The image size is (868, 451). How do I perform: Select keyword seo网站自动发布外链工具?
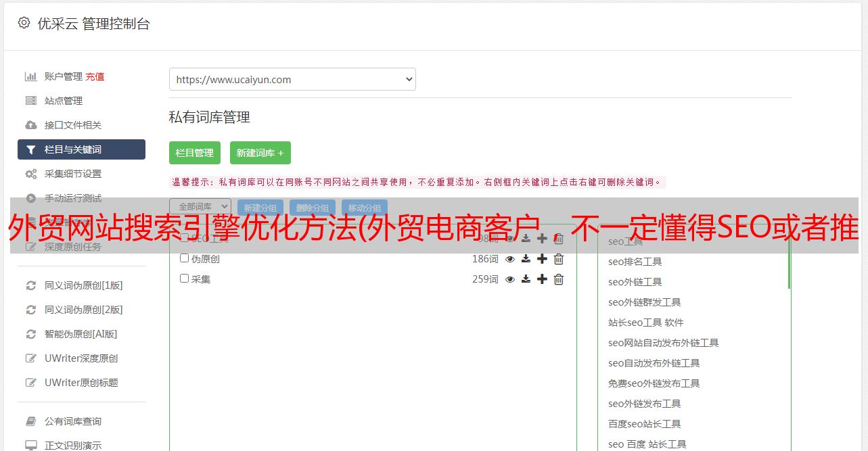pyautogui.click(x=664, y=343)
